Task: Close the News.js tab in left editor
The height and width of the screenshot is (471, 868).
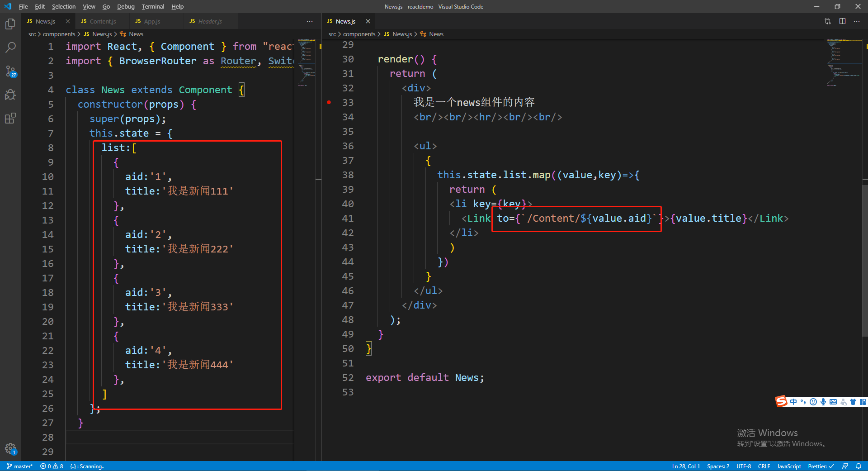Action: (x=68, y=21)
